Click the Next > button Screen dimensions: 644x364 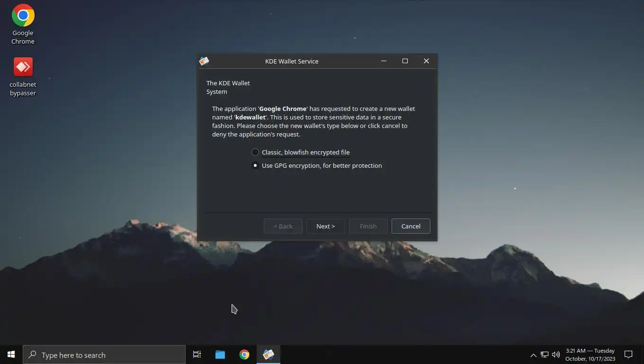point(326,226)
